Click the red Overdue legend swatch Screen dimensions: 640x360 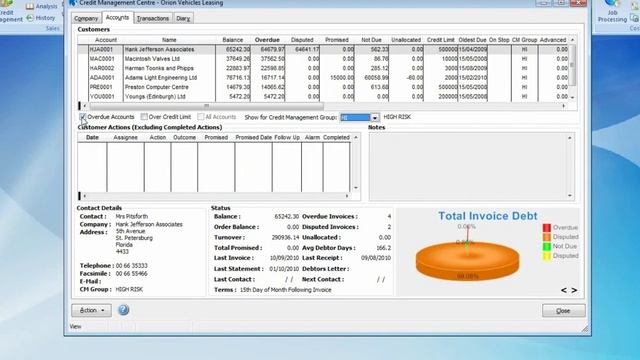click(547, 227)
